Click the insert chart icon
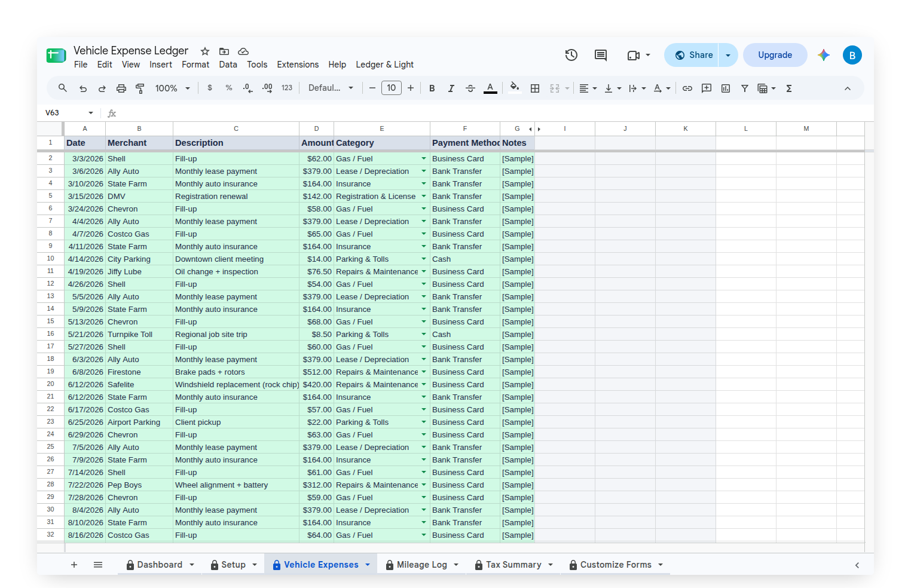The height and width of the screenshot is (588, 911). tap(726, 88)
